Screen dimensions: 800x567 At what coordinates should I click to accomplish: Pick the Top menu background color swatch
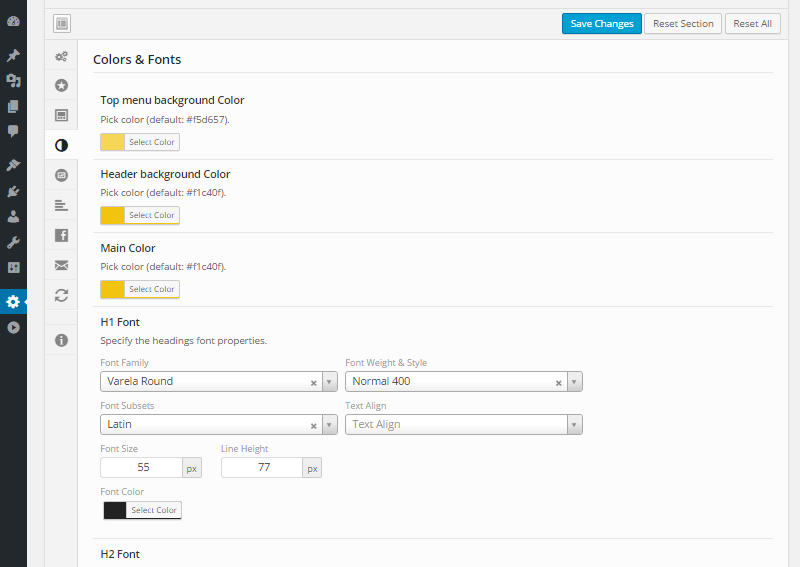tap(113, 142)
